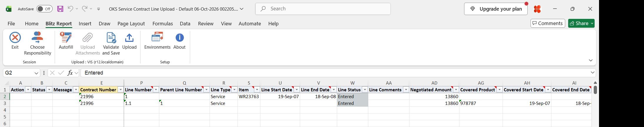Click the red four-leaf add-in icon

(537, 9)
